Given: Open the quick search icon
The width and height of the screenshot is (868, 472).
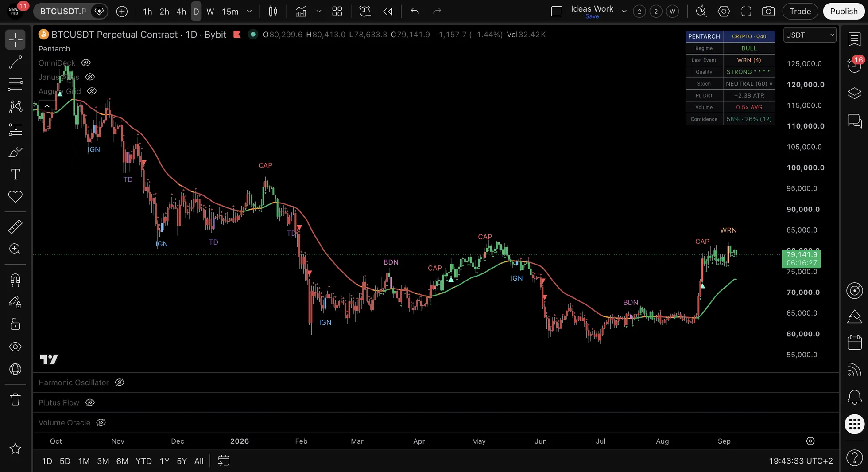Looking at the screenshot, I should click(701, 11).
